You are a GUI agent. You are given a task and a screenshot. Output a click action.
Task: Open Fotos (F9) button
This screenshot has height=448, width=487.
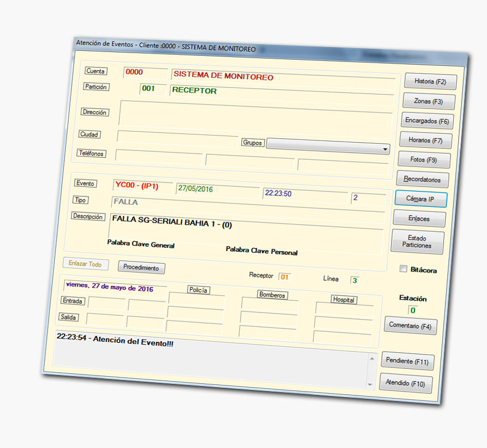point(423,160)
